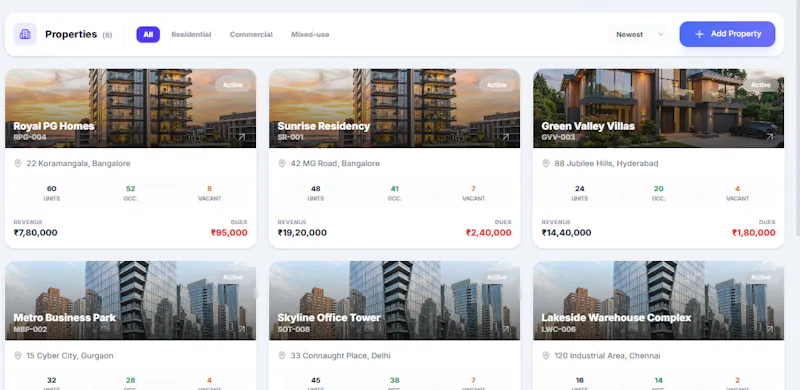Image resolution: width=800 pixels, height=390 pixels.
Task: Click dues amount ₹95,000
Action: point(229,233)
